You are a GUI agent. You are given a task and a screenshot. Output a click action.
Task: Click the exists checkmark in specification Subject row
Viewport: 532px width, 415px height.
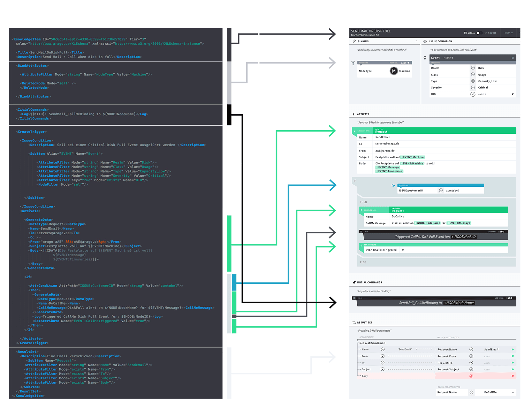[382, 369]
